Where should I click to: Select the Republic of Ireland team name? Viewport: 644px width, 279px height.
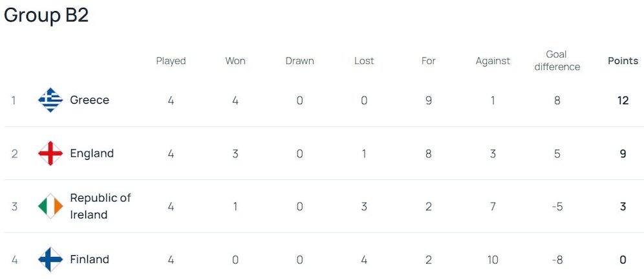coord(100,206)
